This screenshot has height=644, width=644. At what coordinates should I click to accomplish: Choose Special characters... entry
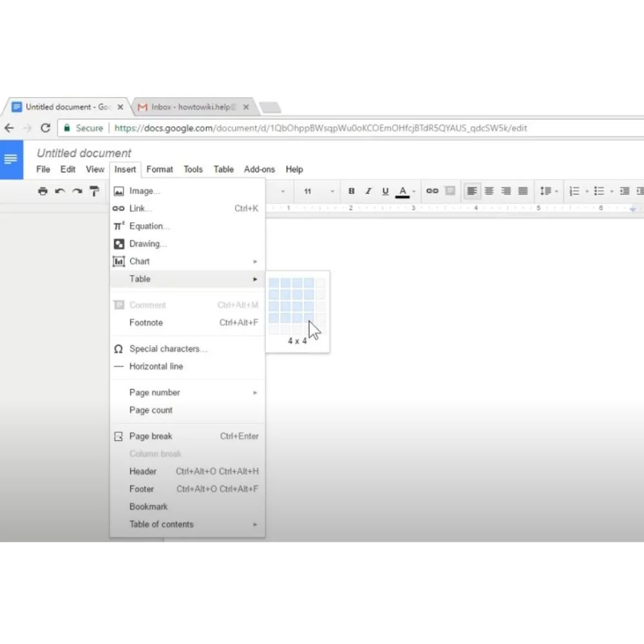click(x=187, y=349)
